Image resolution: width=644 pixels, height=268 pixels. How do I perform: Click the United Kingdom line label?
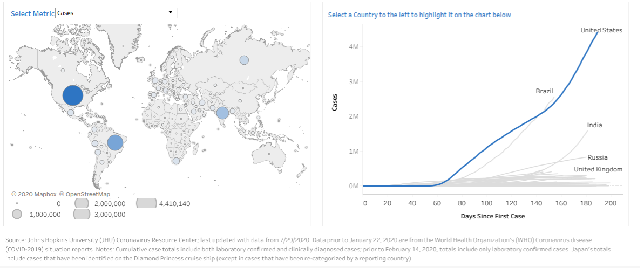(x=598, y=169)
